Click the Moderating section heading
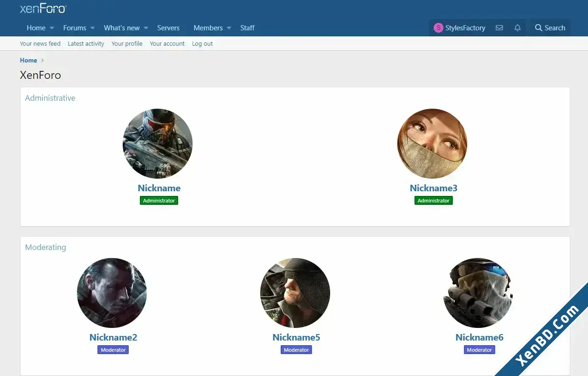588x376 pixels. click(x=46, y=247)
